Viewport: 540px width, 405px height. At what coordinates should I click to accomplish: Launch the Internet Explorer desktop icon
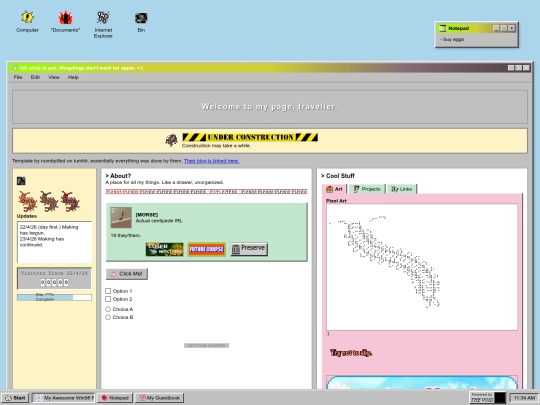click(x=103, y=24)
